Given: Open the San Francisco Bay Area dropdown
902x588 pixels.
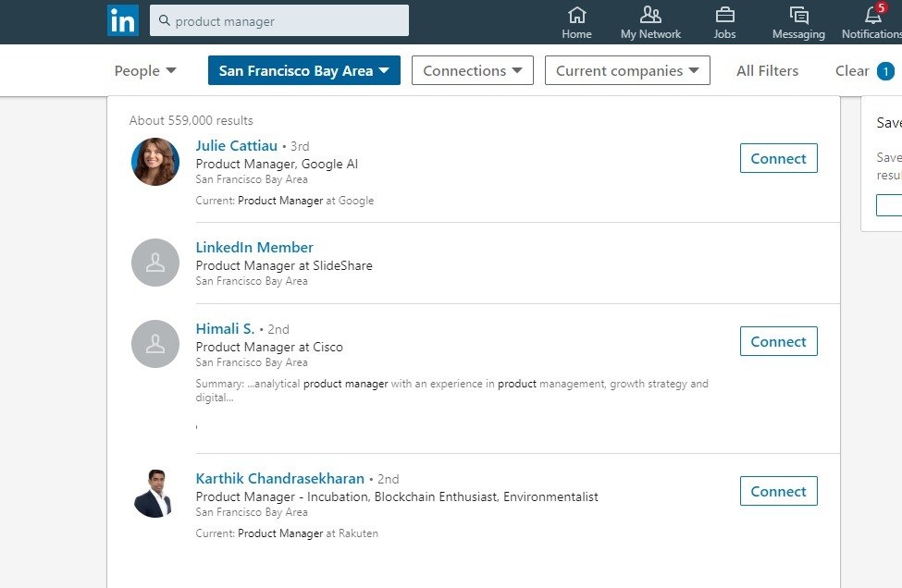Looking at the screenshot, I should pyautogui.click(x=303, y=70).
